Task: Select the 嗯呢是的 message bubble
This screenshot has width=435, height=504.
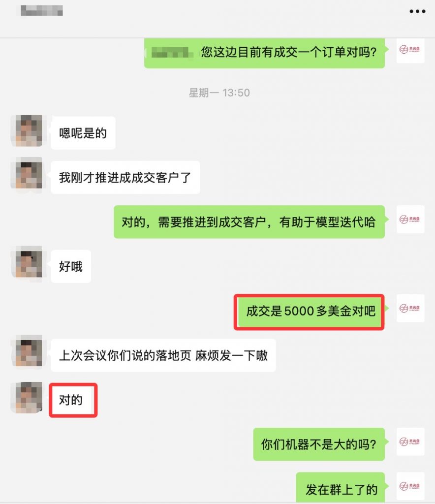Action: pyautogui.click(x=83, y=133)
